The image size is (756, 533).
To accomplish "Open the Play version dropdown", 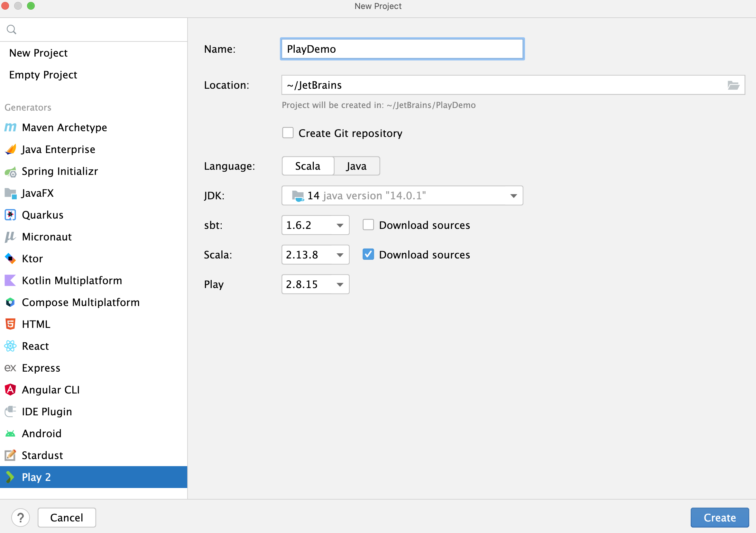I will [x=340, y=285].
